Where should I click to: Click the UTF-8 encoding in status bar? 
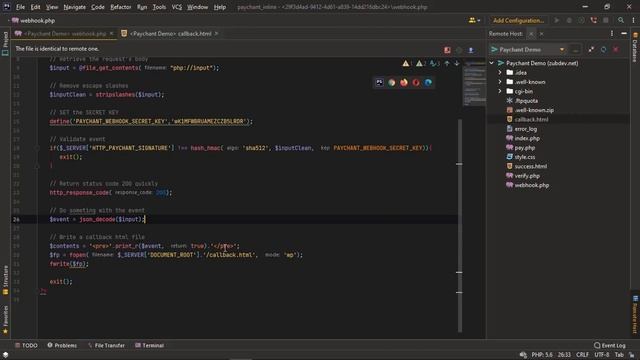602,355
